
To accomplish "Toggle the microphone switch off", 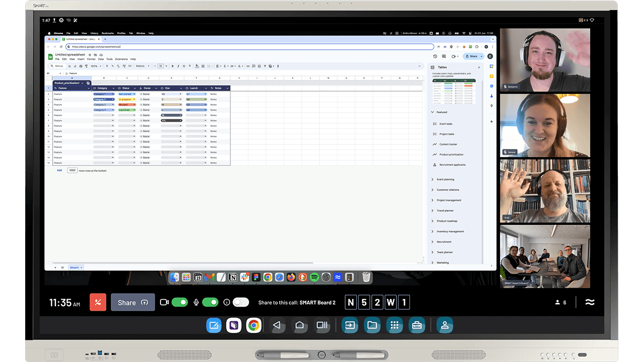I will click(x=210, y=302).
